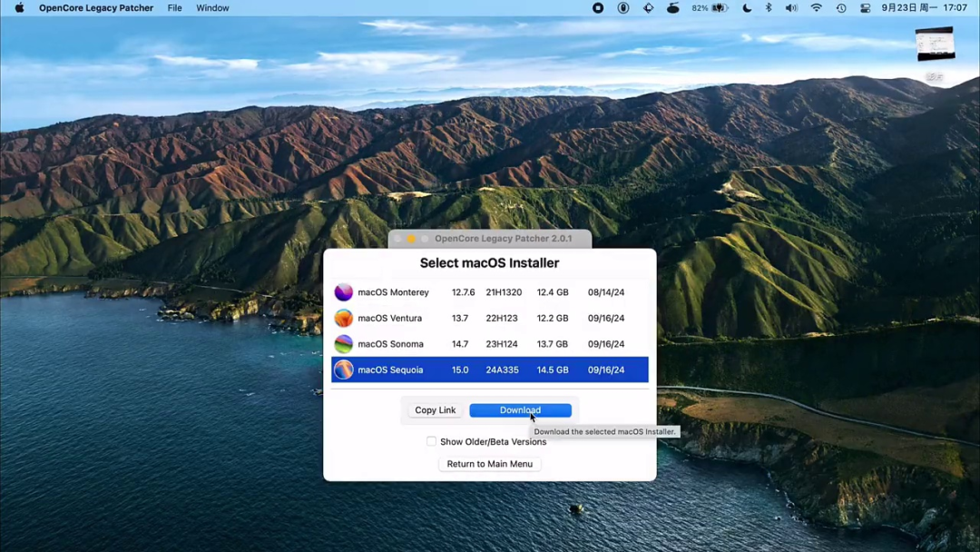Select the macOS Sonoma row name

click(390, 344)
